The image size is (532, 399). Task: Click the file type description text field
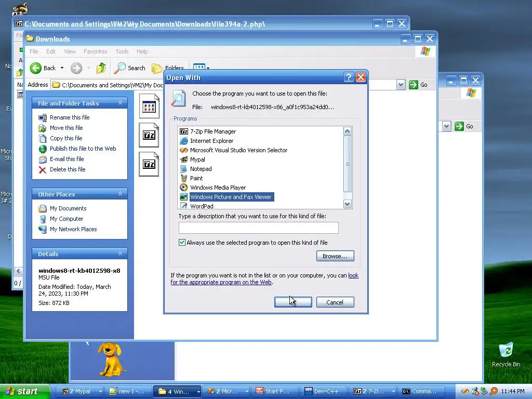(x=259, y=228)
